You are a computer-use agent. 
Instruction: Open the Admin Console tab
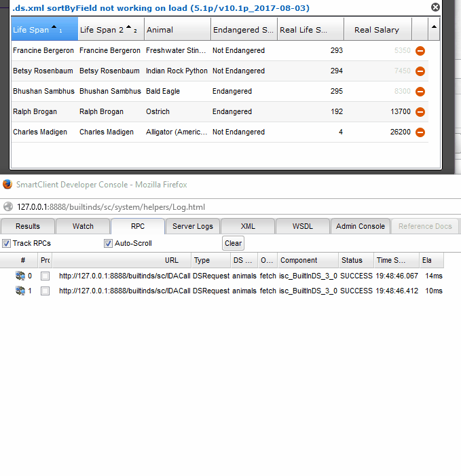pyautogui.click(x=361, y=226)
